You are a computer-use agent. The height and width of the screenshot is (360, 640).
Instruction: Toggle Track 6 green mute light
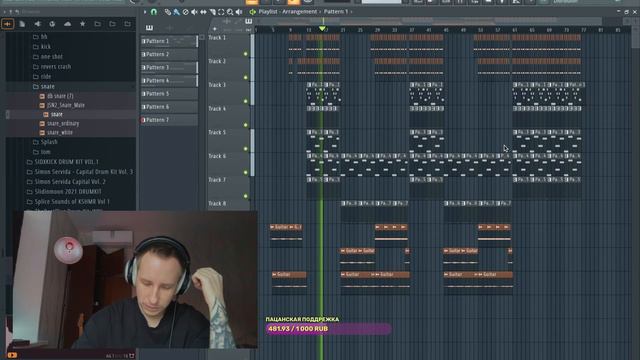(x=246, y=172)
